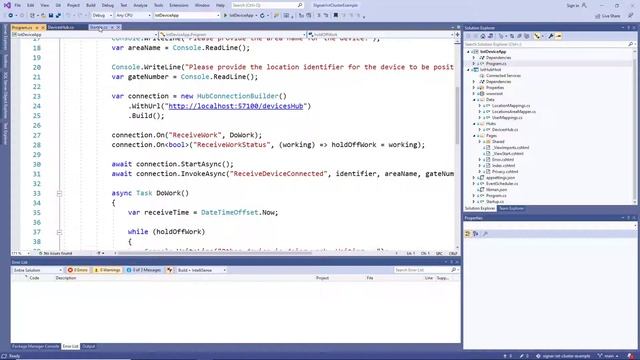The height and width of the screenshot is (360, 640).
Task: Click the highlighted Preview Selected Items icon in Solution Explorer
Action: (558, 36)
